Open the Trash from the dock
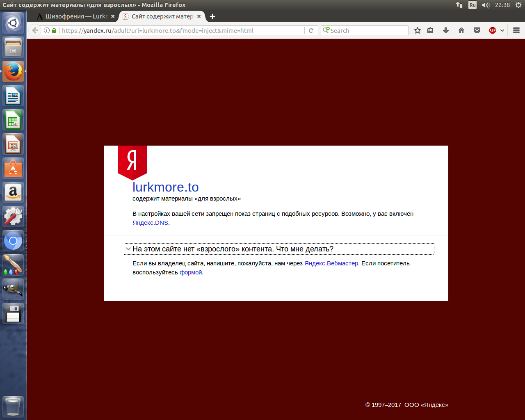The image size is (525, 420). 13,406
